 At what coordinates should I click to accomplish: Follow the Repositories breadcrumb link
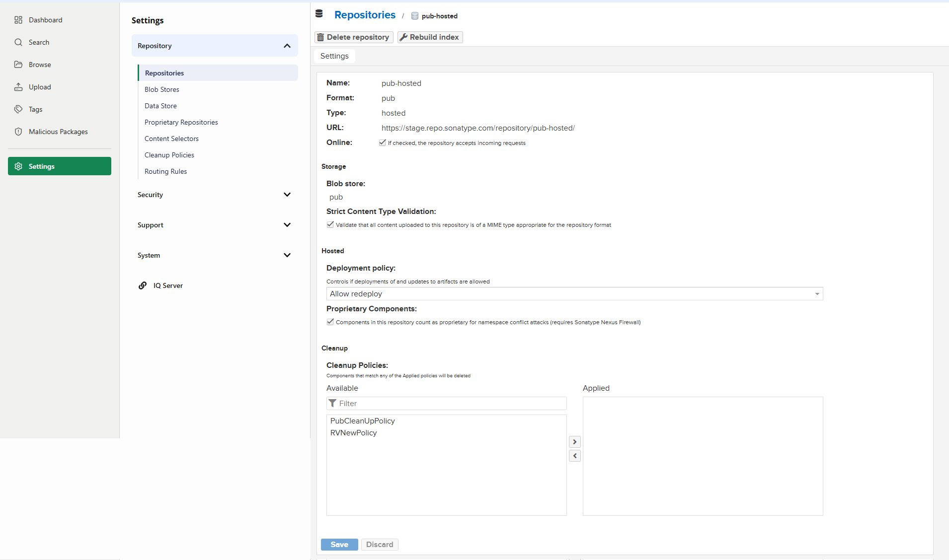coord(365,15)
